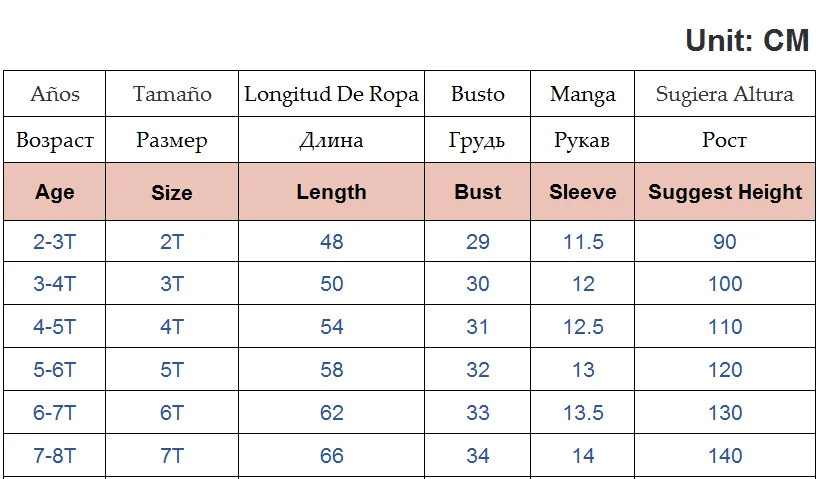
Task: Select the Russian "Возраст" cell
Action: pyautogui.click(x=55, y=140)
